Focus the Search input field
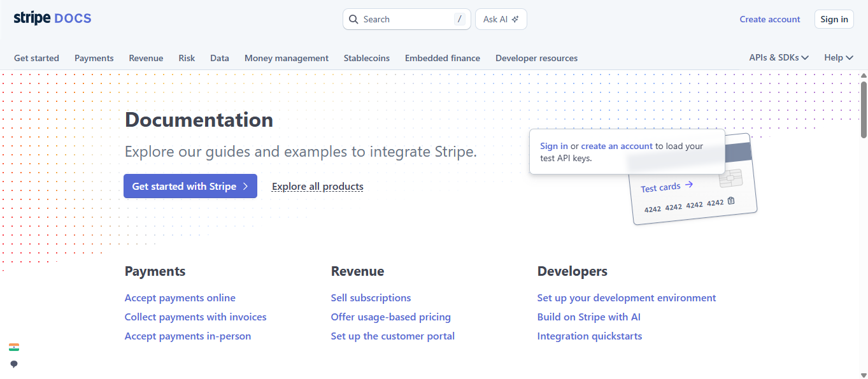 [x=407, y=19]
